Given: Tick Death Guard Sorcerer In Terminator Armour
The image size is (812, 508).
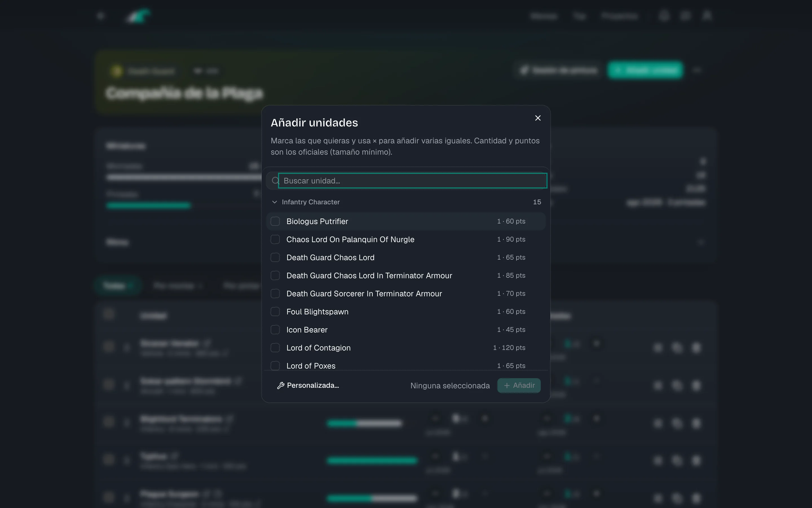Looking at the screenshot, I should (x=275, y=294).
